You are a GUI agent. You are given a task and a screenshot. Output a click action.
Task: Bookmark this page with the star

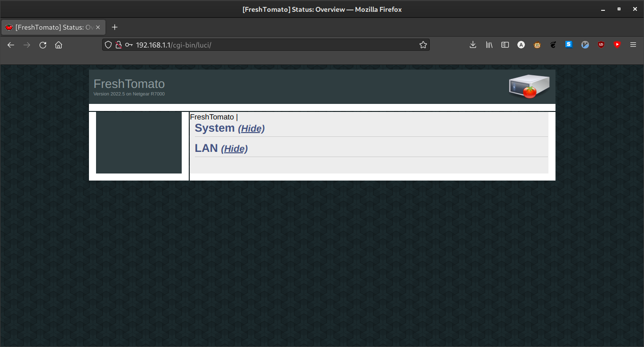423,45
